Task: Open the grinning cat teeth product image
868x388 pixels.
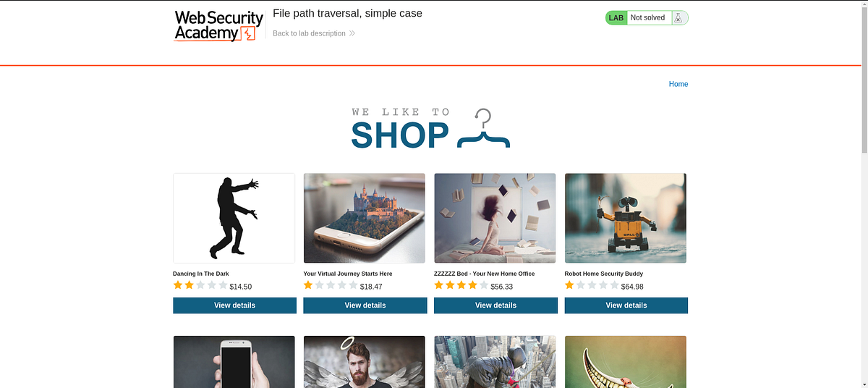Action: (626, 362)
